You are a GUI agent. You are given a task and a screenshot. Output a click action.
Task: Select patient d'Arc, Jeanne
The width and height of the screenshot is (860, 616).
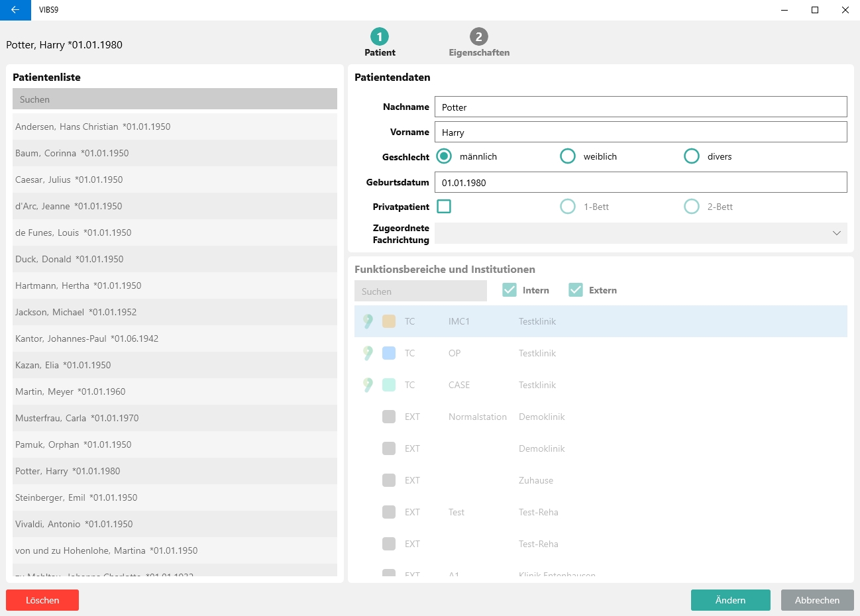point(175,206)
